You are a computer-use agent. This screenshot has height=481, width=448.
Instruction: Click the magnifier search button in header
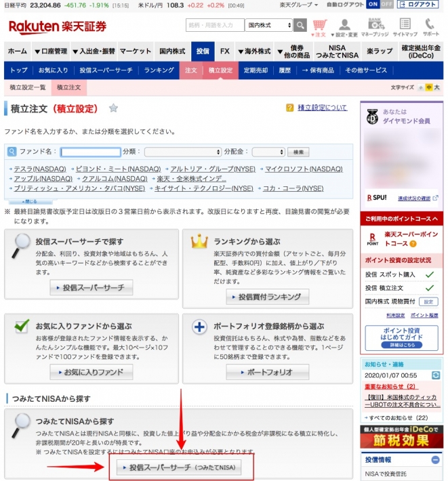300,25
